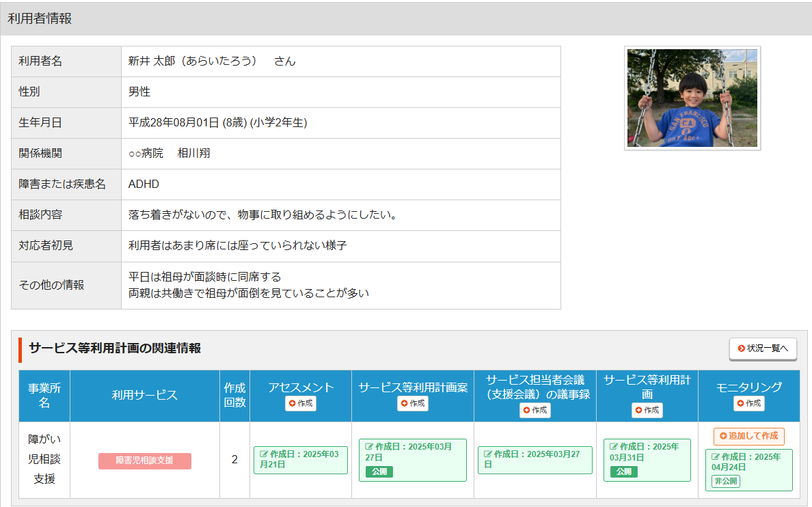The height and width of the screenshot is (507, 812).
Task: Click the 事業所名 column header
Action: (44, 396)
